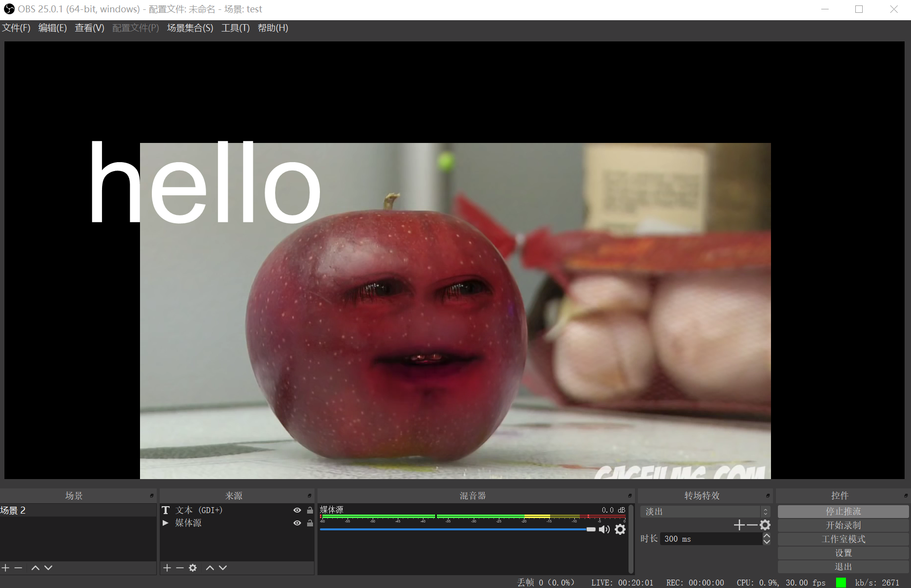Click the media source play icon
The width and height of the screenshot is (911, 588).
(166, 523)
